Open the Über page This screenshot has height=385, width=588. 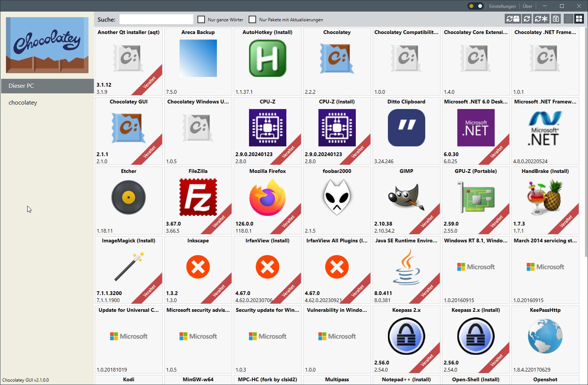tap(528, 6)
